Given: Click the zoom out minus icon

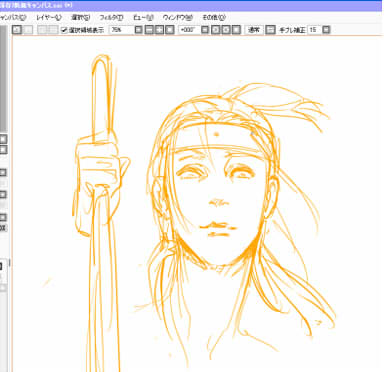Looking at the screenshot, I should (x=150, y=30).
